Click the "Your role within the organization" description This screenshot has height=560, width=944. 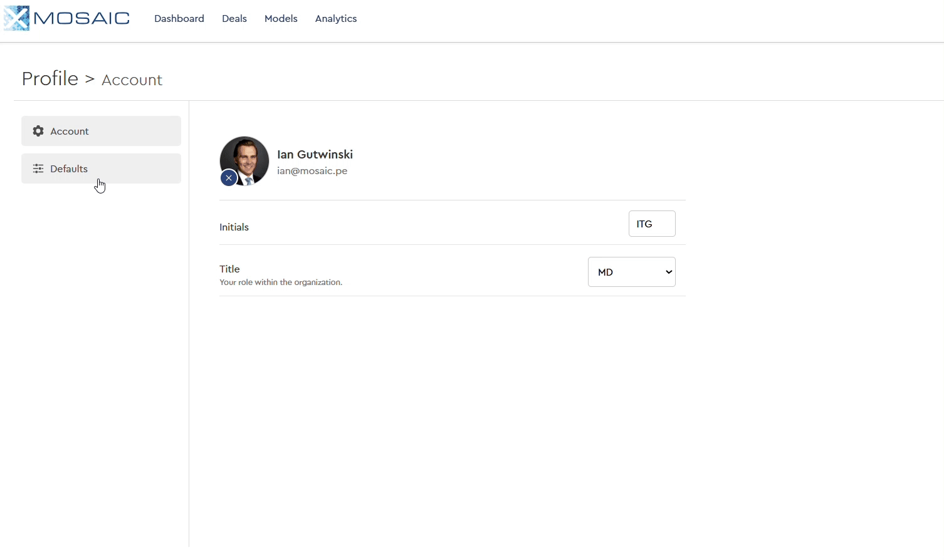tap(281, 283)
